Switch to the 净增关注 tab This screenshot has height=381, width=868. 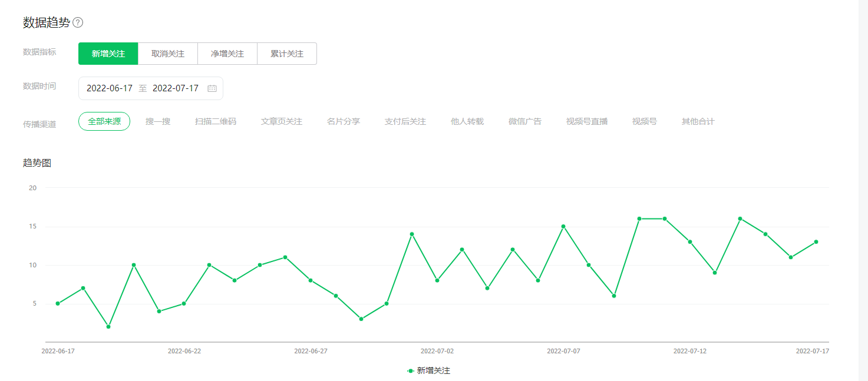[227, 54]
